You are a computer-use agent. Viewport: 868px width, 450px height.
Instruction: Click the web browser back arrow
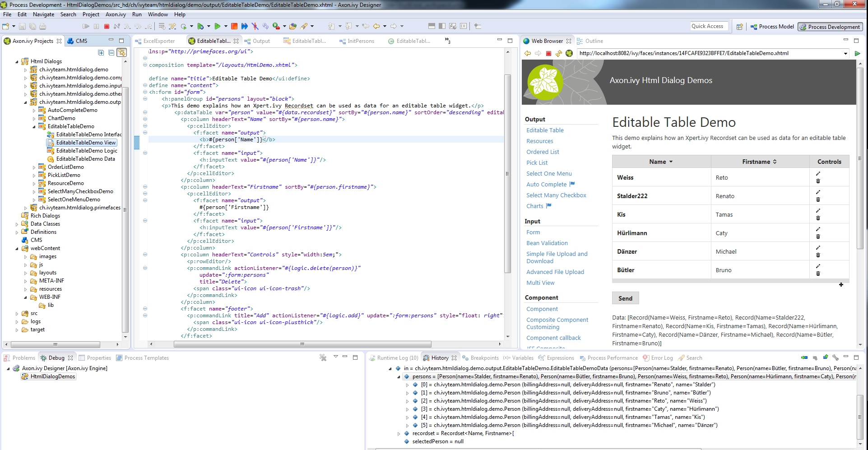point(528,53)
